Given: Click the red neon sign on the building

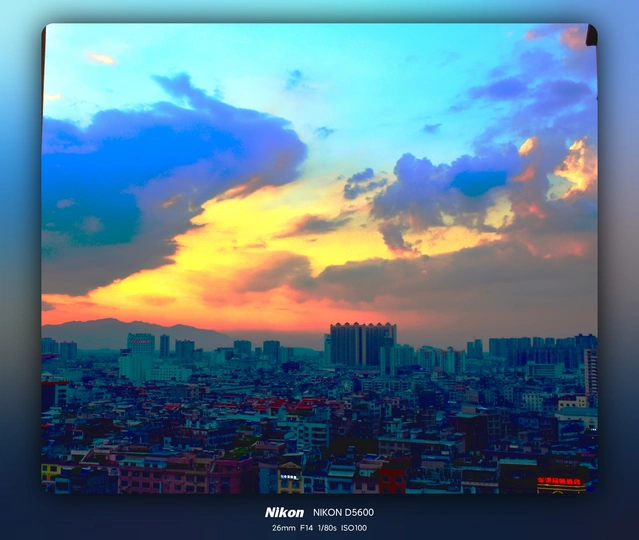Looking at the screenshot, I should pos(559,481).
